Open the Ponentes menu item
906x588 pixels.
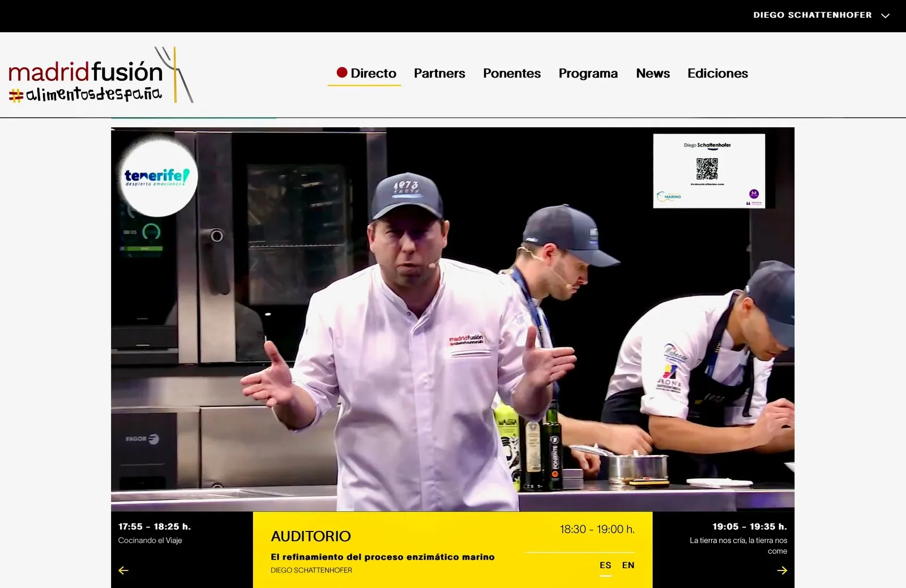(x=512, y=74)
